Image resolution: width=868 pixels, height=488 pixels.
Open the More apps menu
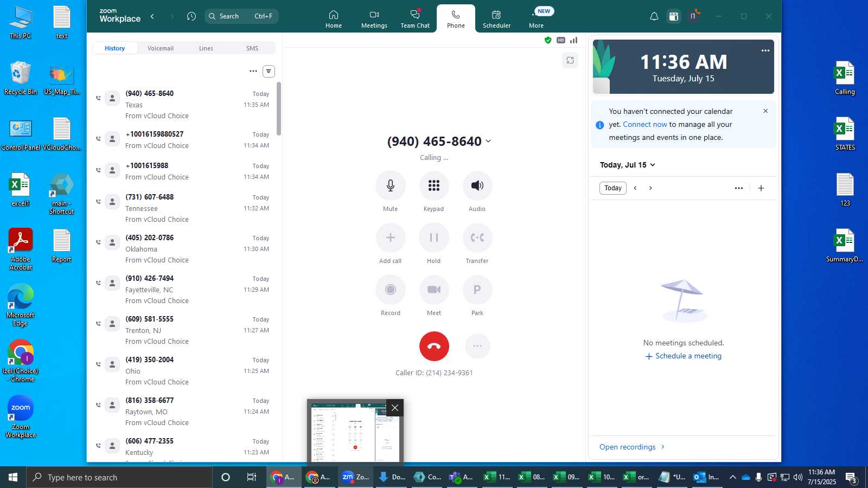tap(537, 19)
